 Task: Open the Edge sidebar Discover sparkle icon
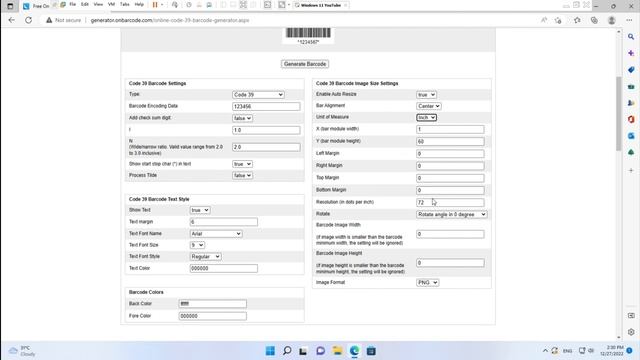(x=631, y=53)
